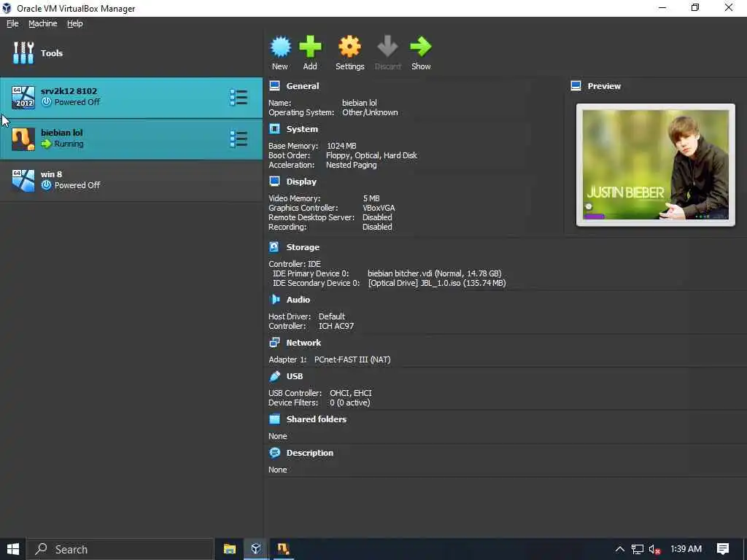Click the biebian bitcher.vdi disk entry
The height and width of the screenshot is (560, 747).
pyautogui.click(x=435, y=273)
